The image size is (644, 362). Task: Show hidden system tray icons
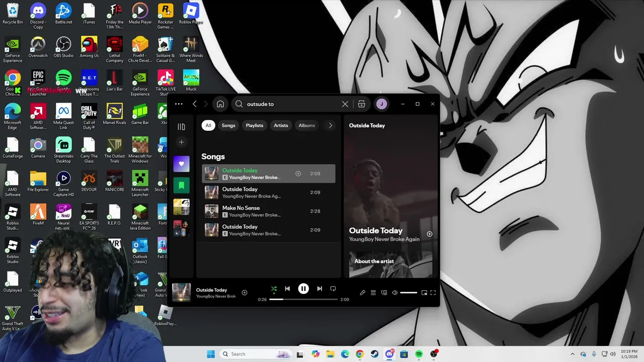click(573, 354)
